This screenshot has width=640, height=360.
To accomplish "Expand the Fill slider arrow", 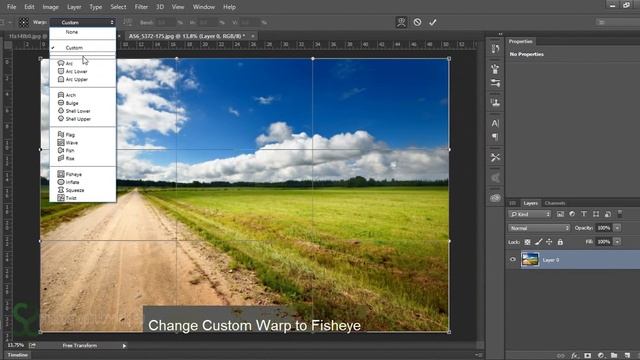I will click(x=617, y=242).
